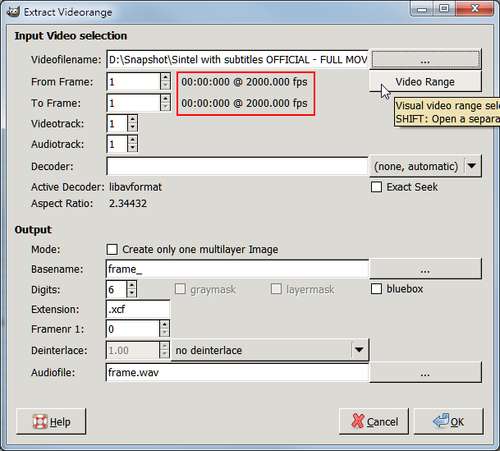Viewport: 500px width, 451px height.
Task: Click into the Decoder text field
Action: tap(237, 166)
